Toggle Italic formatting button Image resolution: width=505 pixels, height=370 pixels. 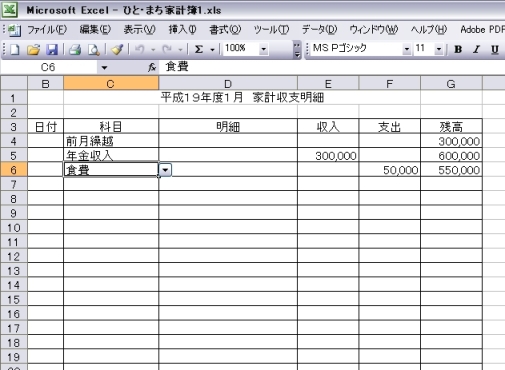click(x=476, y=49)
